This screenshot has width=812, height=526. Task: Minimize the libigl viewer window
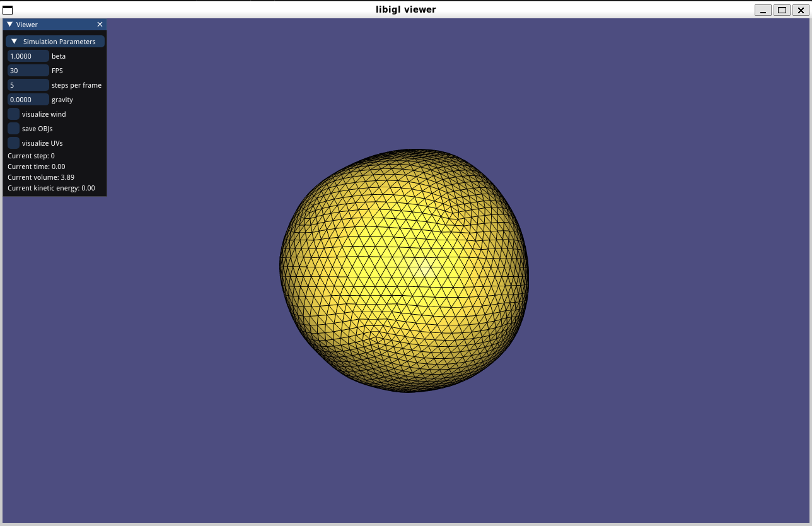(x=763, y=9)
